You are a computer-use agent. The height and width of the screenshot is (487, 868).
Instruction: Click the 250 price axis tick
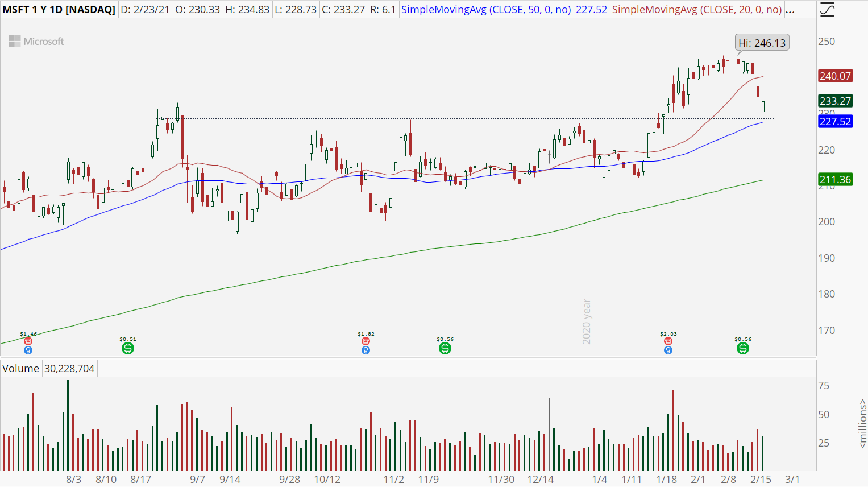[827, 42]
